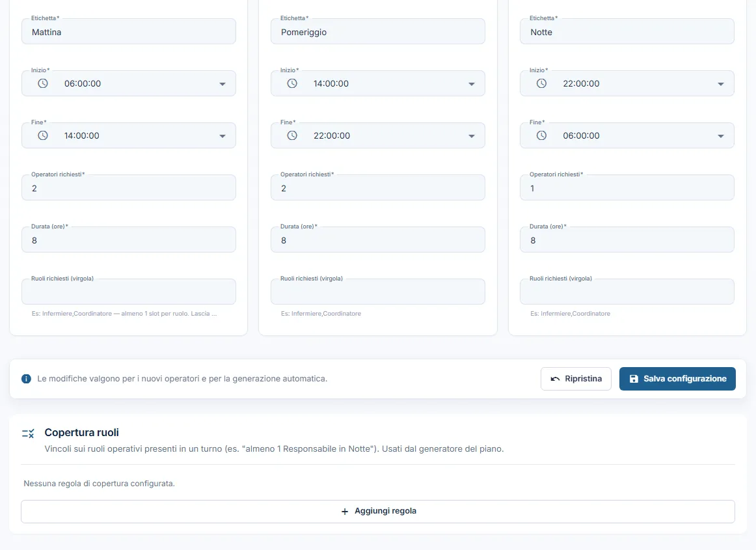Focus the Notte Operatori richiesti field
This screenshot has height=550, width=756.
(x=627, y=187)
